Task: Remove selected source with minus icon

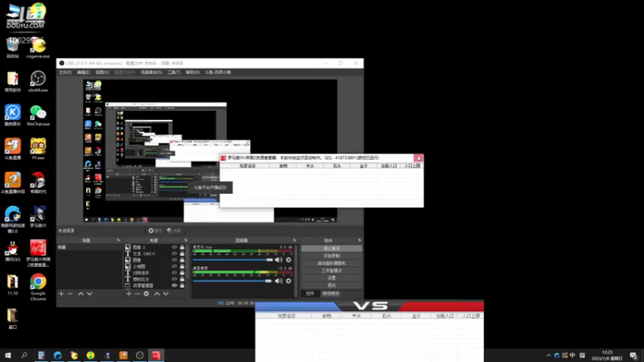Action: coord(137,294)
